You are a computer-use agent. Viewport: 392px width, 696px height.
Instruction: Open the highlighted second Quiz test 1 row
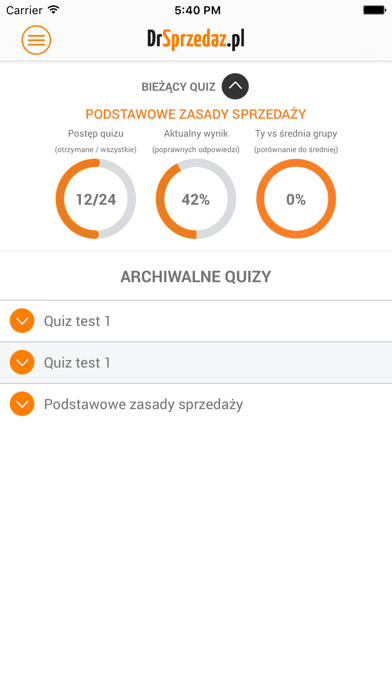pos(196,363)
